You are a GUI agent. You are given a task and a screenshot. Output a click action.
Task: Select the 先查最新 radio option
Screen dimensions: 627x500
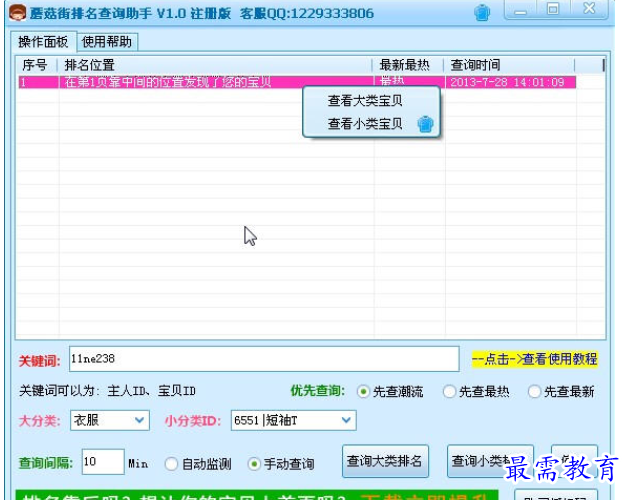tap(561, 391)
